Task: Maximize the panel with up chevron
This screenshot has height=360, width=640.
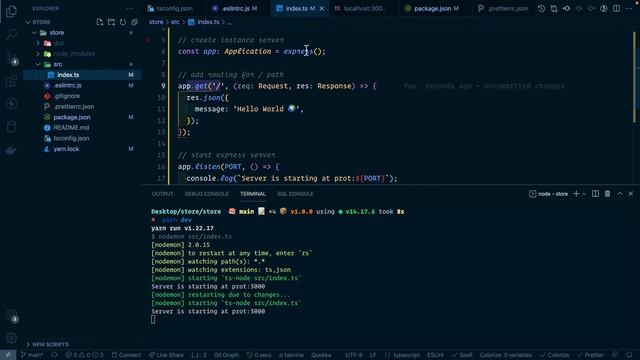Action: coord(620,194)
